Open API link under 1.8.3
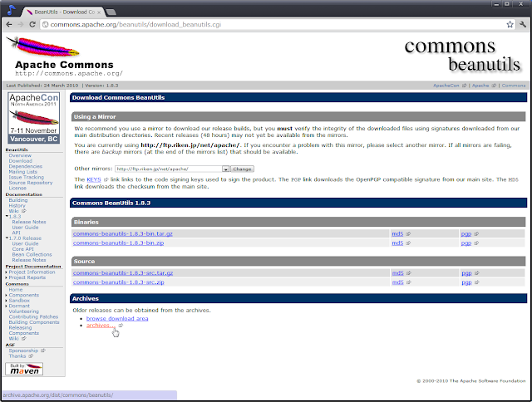This screenshot has width=532, height=402. 16,233
